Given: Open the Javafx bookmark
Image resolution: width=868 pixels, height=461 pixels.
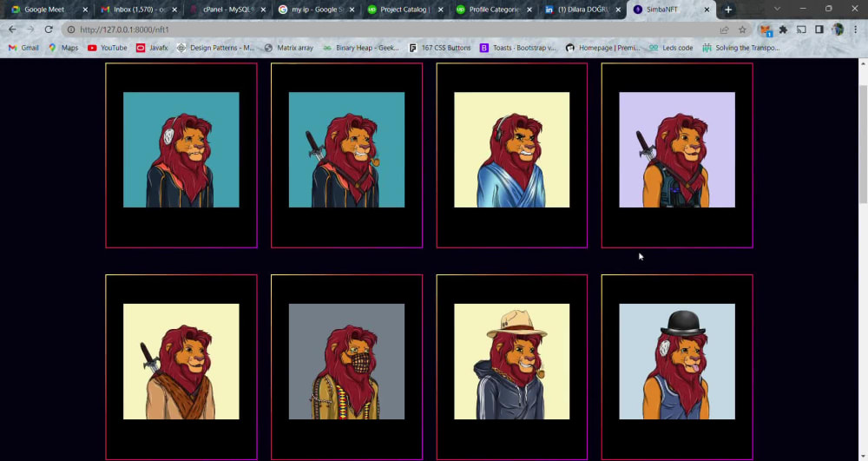Looking at the screenshot, I should coord(152,48).
